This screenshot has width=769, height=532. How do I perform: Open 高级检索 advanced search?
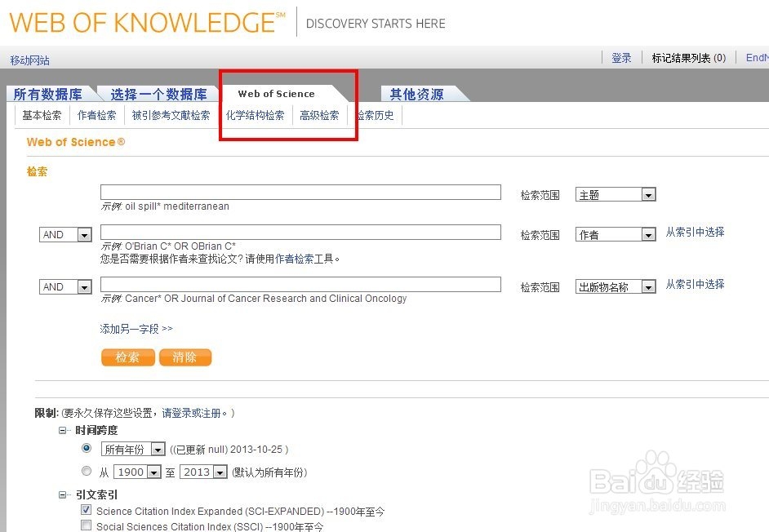coord(319,115)
